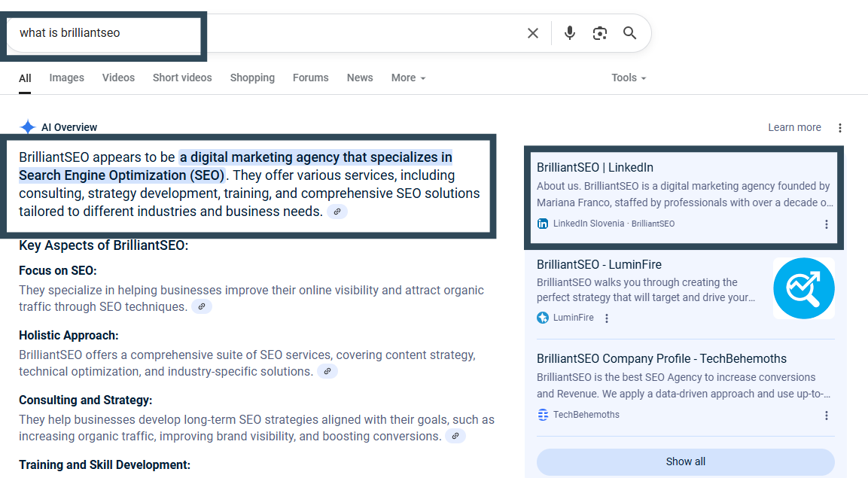Open the Learn more link

pyautogui.click(x=794, y=128)
